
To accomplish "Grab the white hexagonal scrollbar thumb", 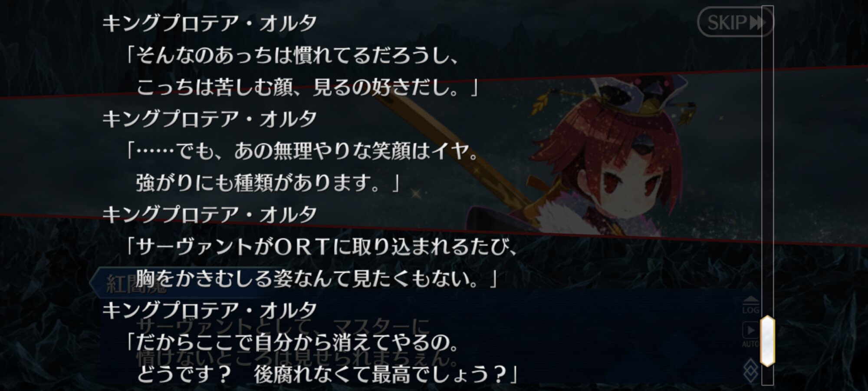I will click(767, 341).
